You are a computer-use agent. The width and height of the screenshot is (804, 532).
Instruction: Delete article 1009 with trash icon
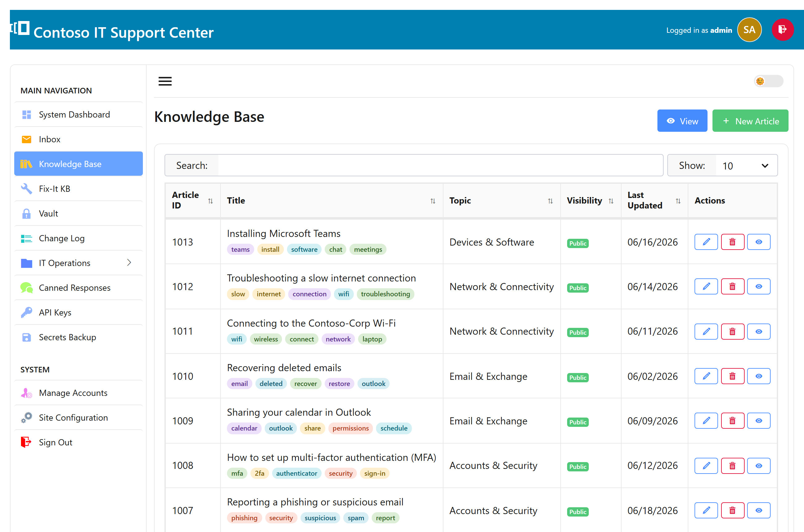click(733, 421)
